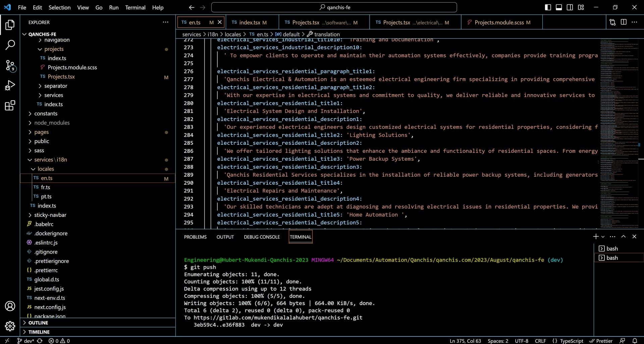
Task: Click the qanchis-fe command center search box
Action: pyautogui.click(x=334, y=7)
